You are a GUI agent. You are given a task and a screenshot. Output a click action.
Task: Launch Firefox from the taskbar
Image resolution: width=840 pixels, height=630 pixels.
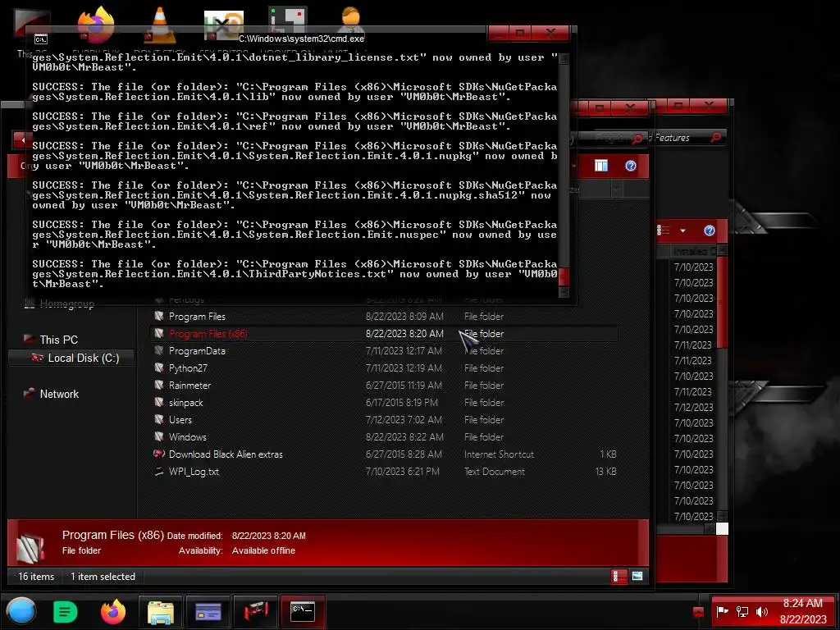tap(113, 611)
